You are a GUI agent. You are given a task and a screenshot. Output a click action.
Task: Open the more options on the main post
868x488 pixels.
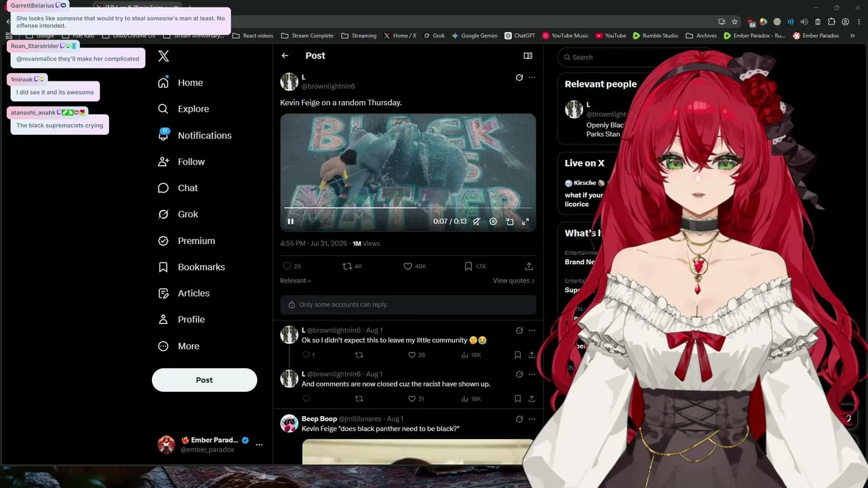532,77
